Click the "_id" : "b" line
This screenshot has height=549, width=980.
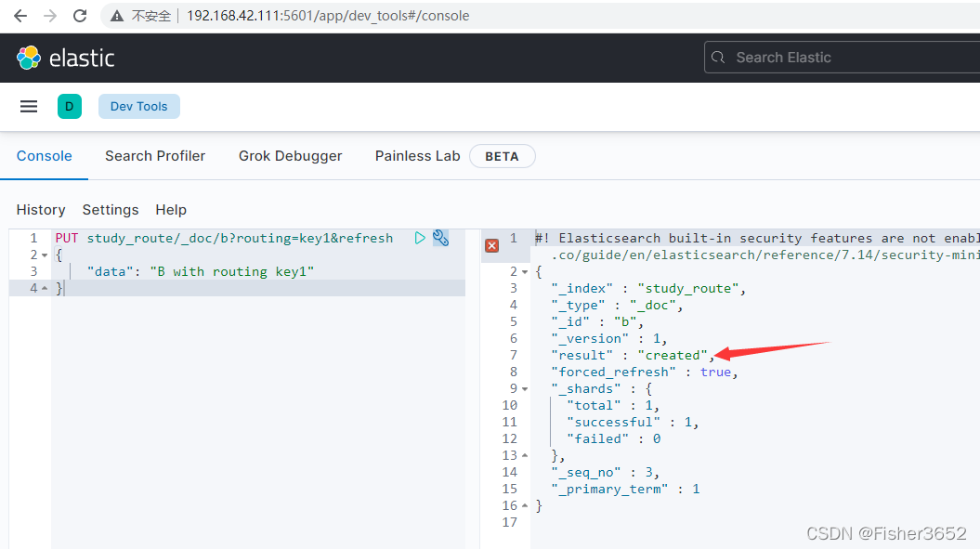pyautogui.click(x=597, y=322)
